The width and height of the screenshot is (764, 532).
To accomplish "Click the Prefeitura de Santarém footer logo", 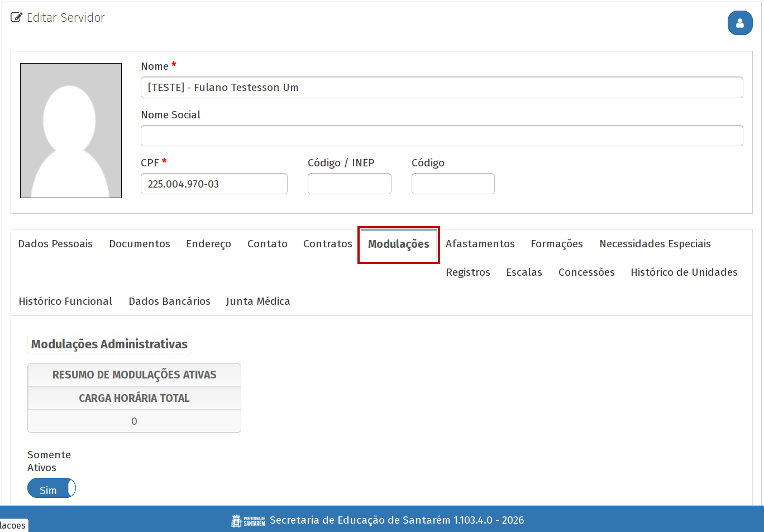I will pos(248,520).
